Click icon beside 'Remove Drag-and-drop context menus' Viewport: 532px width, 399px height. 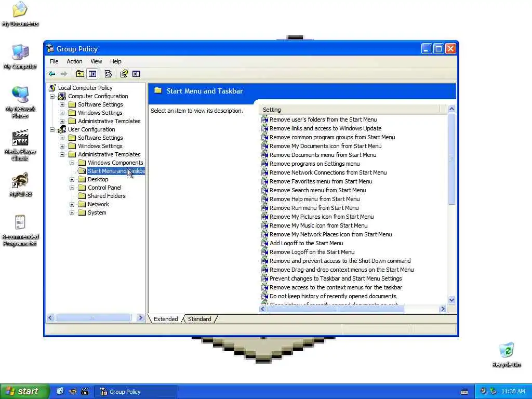click(264, 270)
